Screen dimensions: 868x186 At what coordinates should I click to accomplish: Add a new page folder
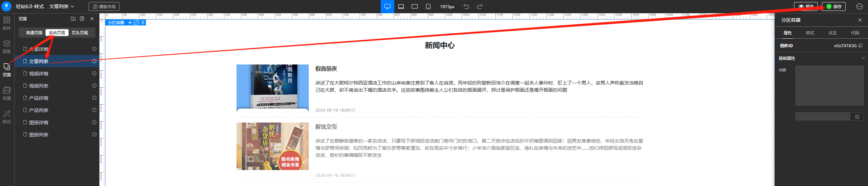coord(73,19)
